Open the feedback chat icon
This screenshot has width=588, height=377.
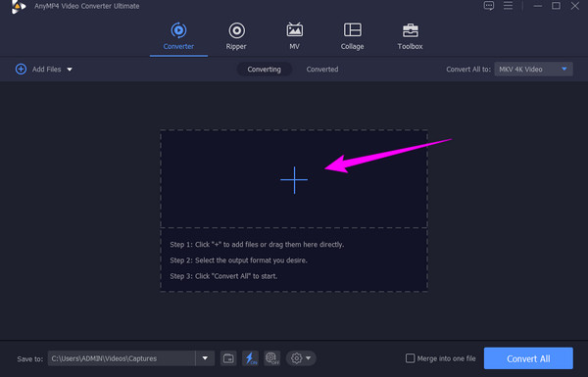click(x=489, y=6)
